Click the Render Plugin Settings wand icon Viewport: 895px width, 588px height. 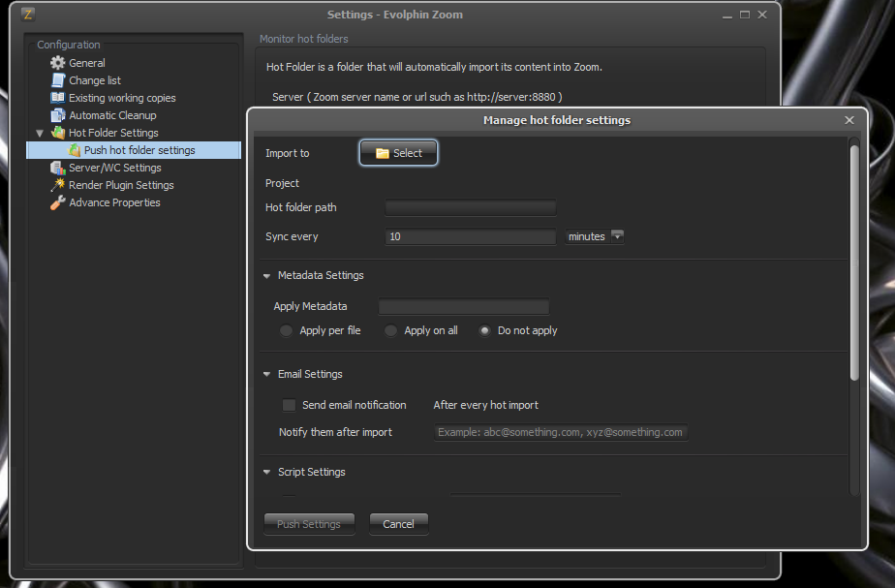[x=58, y=185]
